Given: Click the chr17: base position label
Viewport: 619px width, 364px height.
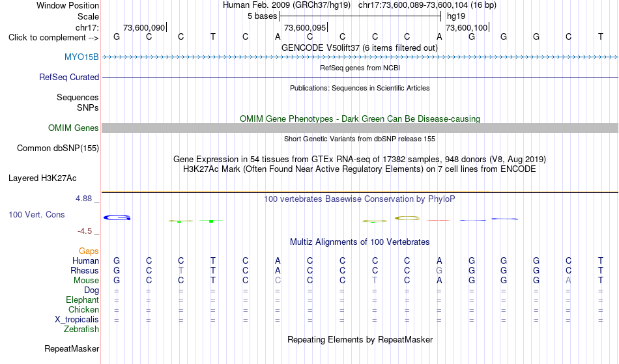Looking at the screenshot, I should click(87, 27).
